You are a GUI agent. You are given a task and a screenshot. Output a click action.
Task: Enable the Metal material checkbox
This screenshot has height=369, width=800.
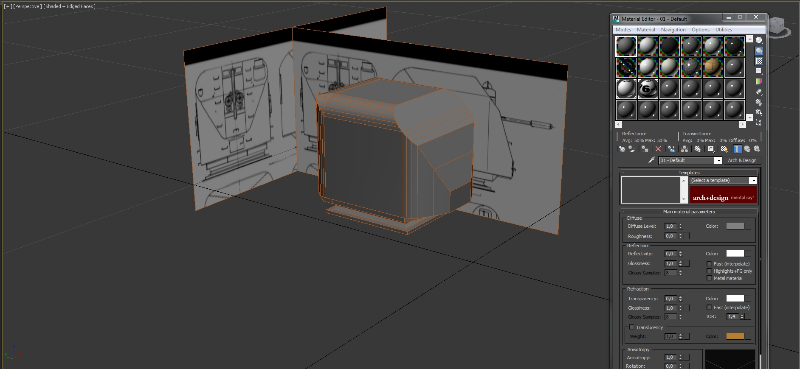(709, 278)
